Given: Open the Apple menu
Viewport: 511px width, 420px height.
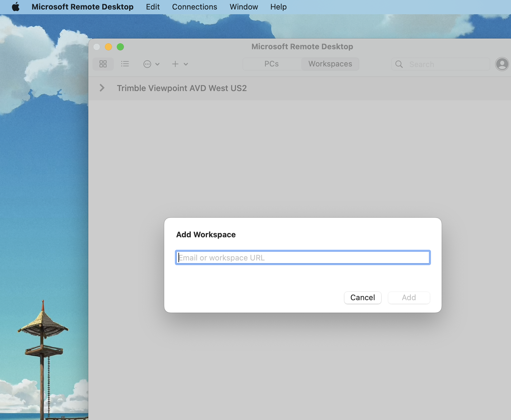Looking at the screenshot, I should pyautogui.click(x=16, y=7).
